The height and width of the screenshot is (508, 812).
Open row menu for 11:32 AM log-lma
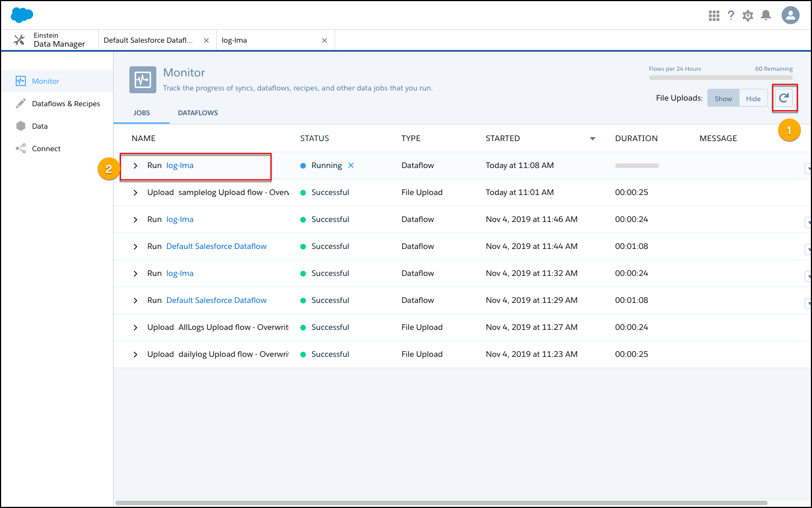(808, 276)
